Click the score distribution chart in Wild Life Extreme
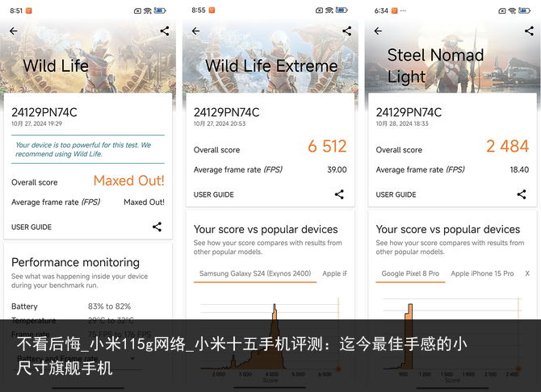The height and width of the screenshot is (392, 541). click(x=270, y=340)
